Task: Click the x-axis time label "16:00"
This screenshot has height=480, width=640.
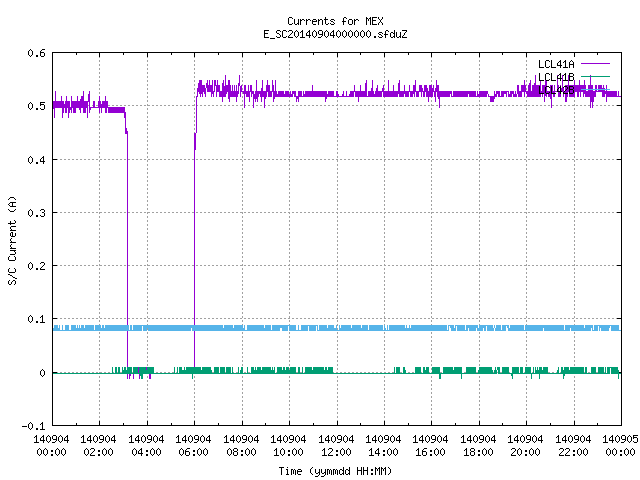Action: [x=430, y=452]
